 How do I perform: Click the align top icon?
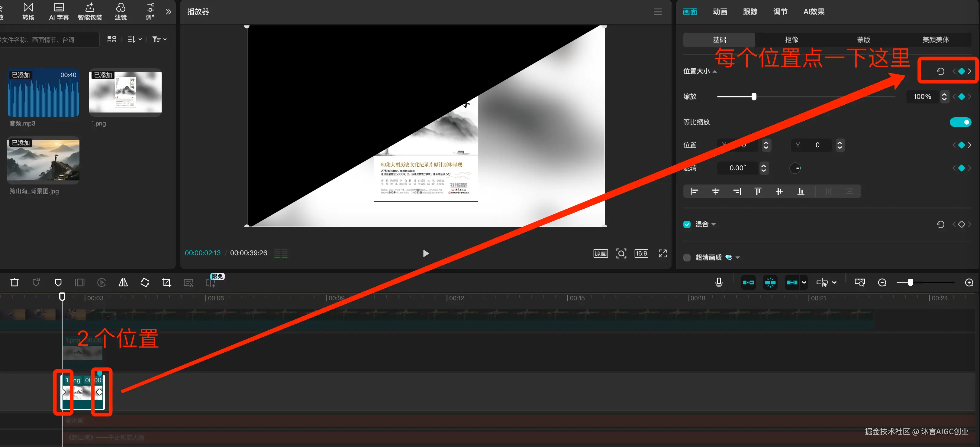pyautogui.click(x=757, y=191)
